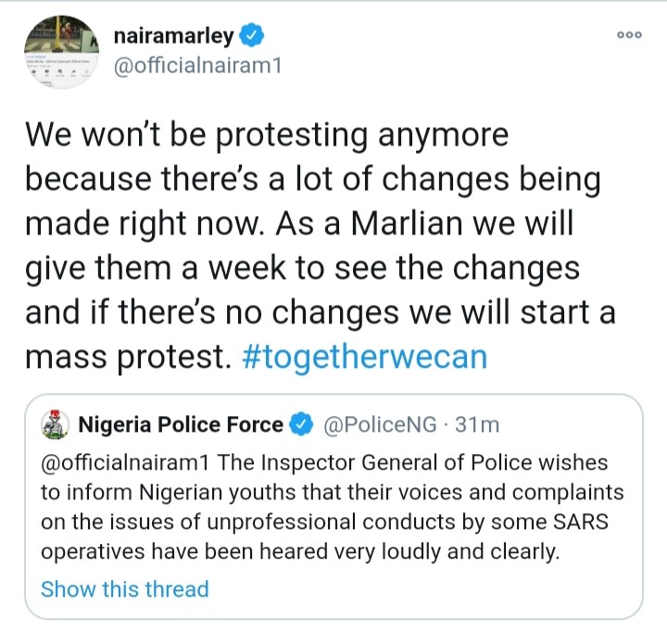This screenshot has width=667, height=644.
Task: Click the phrase "mass protest." in the tweet
Action: click(126, 358)
